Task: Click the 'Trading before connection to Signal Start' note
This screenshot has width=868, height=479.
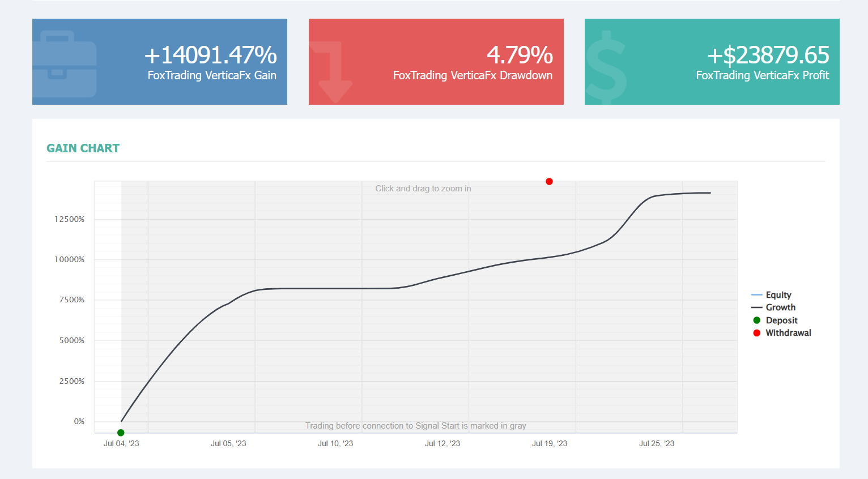Action: point(416,426)
